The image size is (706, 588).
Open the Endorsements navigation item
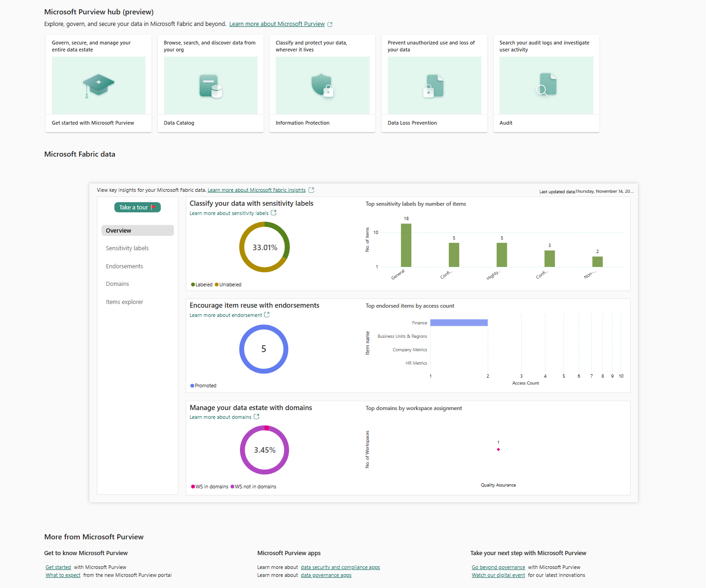[x=124, y=266]
